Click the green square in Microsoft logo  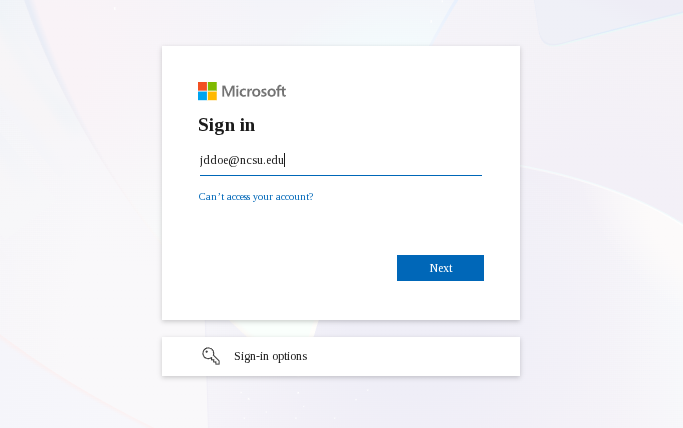212,86
